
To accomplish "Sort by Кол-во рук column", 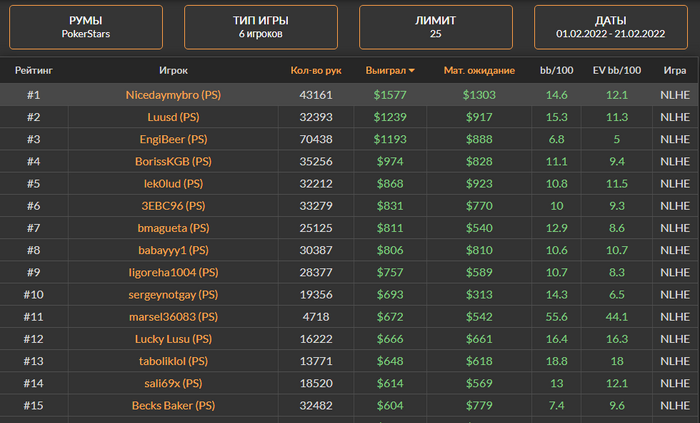I will point(316,71).
